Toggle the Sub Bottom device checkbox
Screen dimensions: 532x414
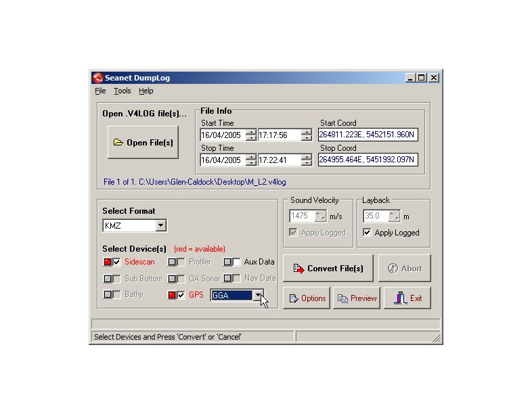(116, 279)
